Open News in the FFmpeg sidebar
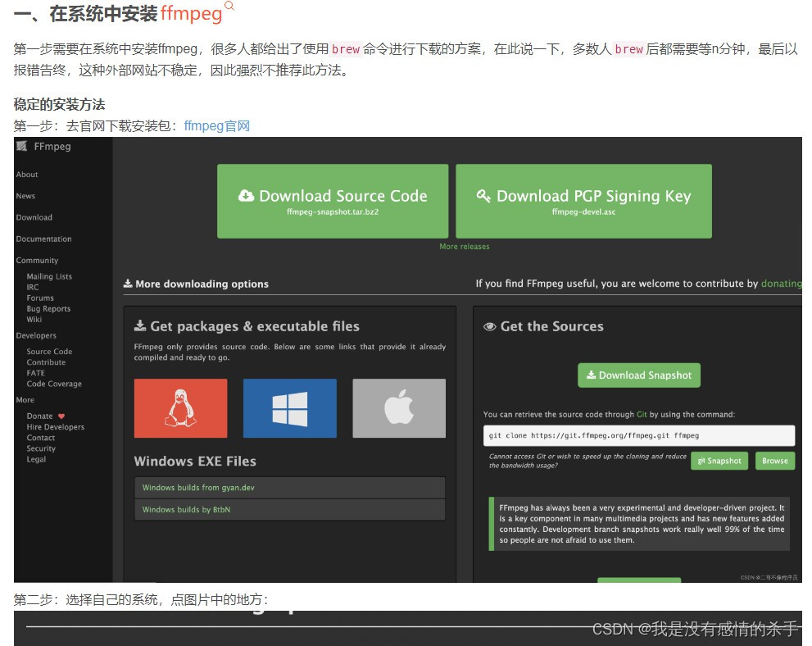This screenshot has height=646, width=812. pos(25,196)
